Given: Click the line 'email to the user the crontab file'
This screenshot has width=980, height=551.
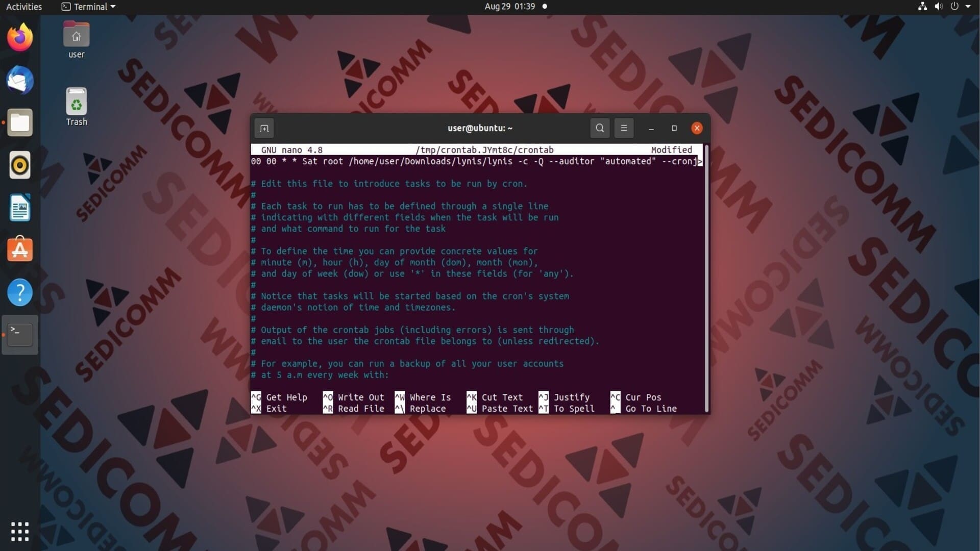Looking at the screenshot, I should [425, 341].
